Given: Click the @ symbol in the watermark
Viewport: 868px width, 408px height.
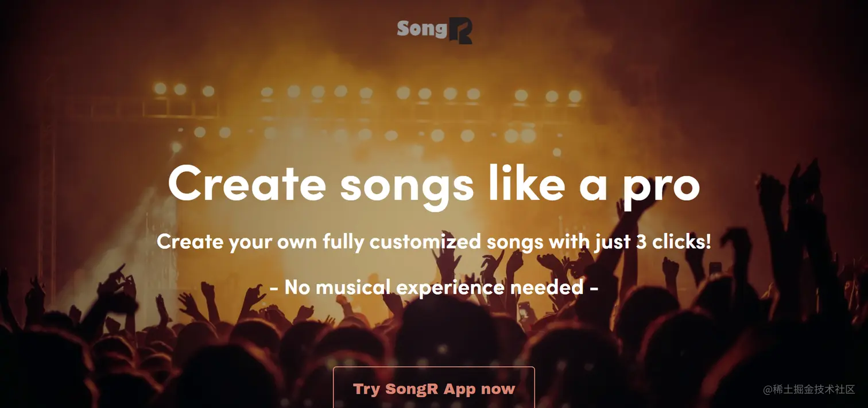Looking at the screenshot, I should [x=768, y=390].
